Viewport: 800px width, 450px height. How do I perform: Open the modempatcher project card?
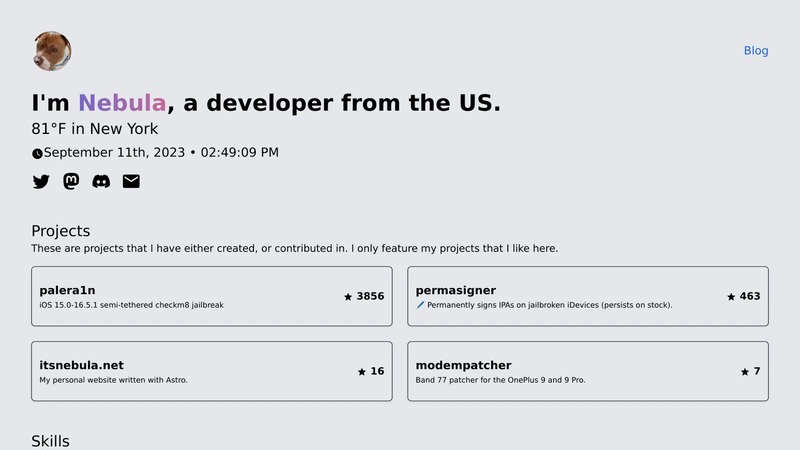click(x=588, y=371)
